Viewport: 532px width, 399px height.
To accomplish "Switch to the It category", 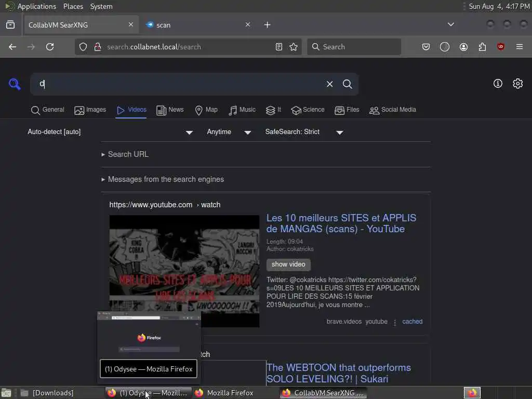I will (273, 110).
